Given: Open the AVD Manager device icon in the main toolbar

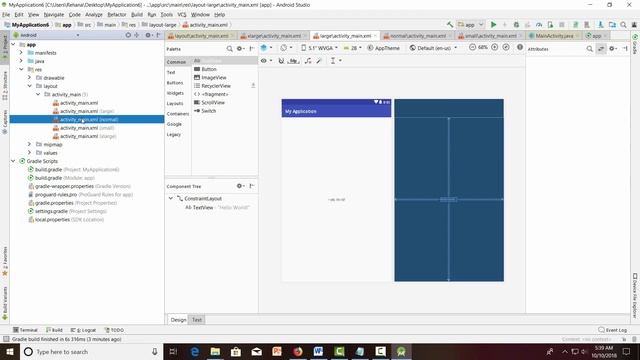Looking at the screenshot, I should click(587, 25).
